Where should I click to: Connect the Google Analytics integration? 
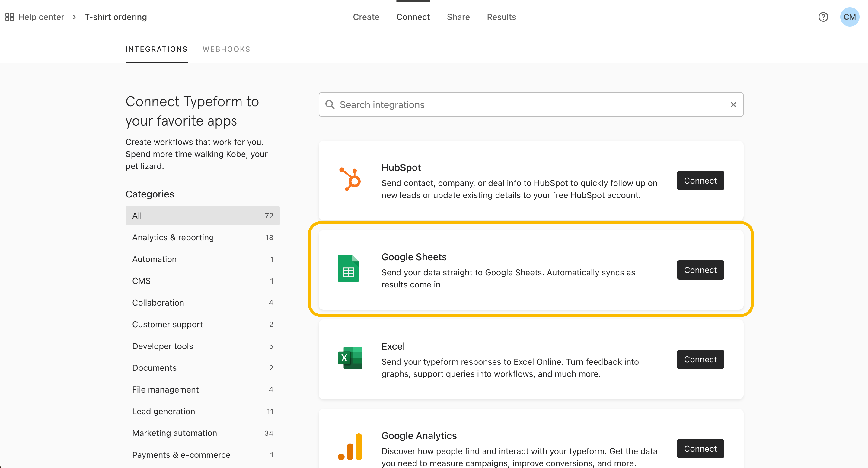click(700, 449)
